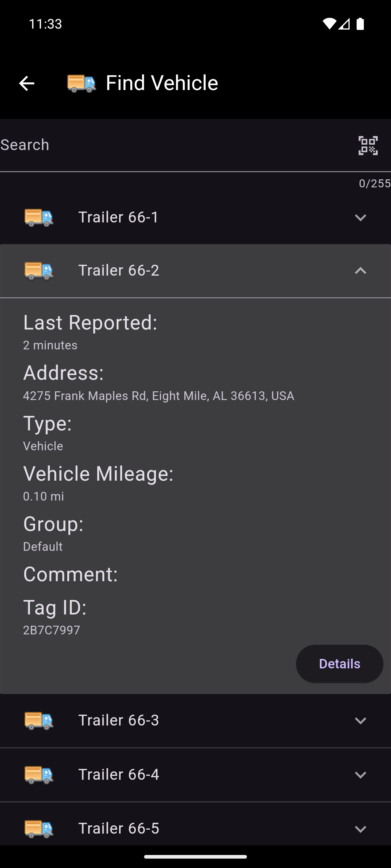Tap the Trailer 66-2 address text
The image size is (391, 868).
159,396
